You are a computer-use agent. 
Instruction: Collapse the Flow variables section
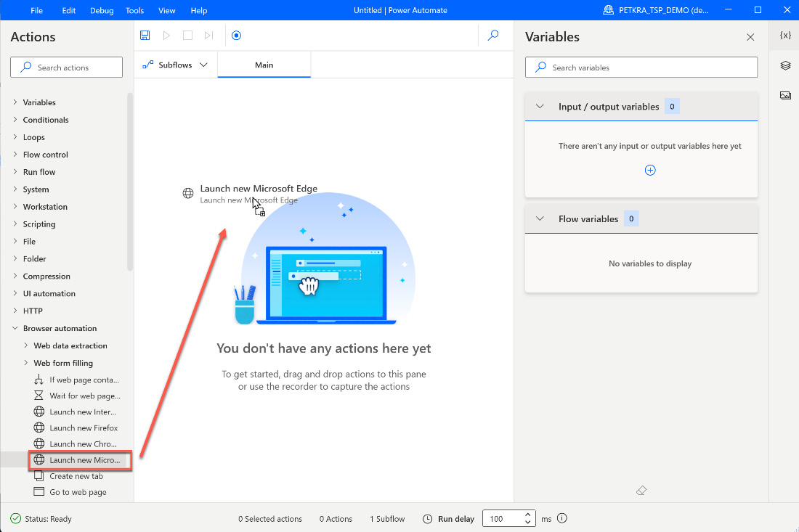pos(540,218)
